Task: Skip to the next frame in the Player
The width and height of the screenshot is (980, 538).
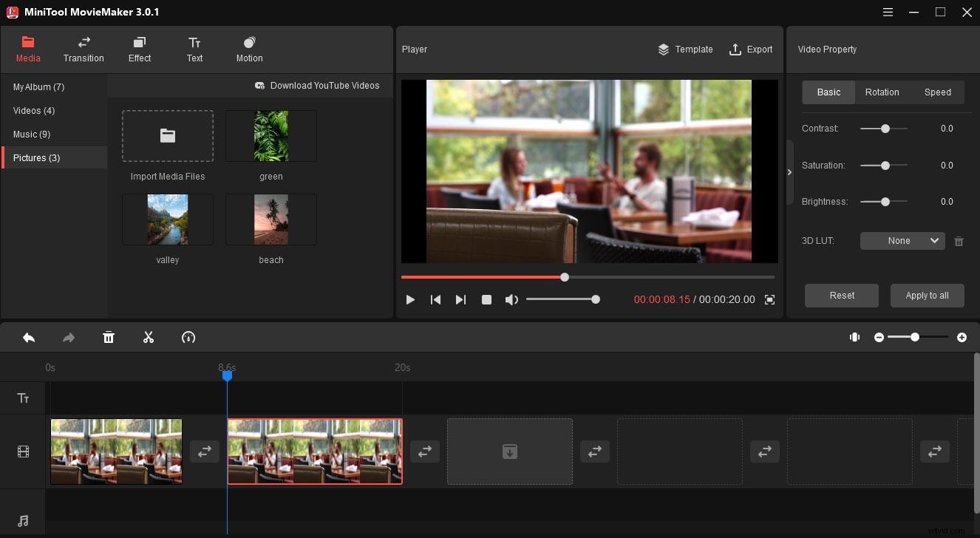Action: [460, 299]
